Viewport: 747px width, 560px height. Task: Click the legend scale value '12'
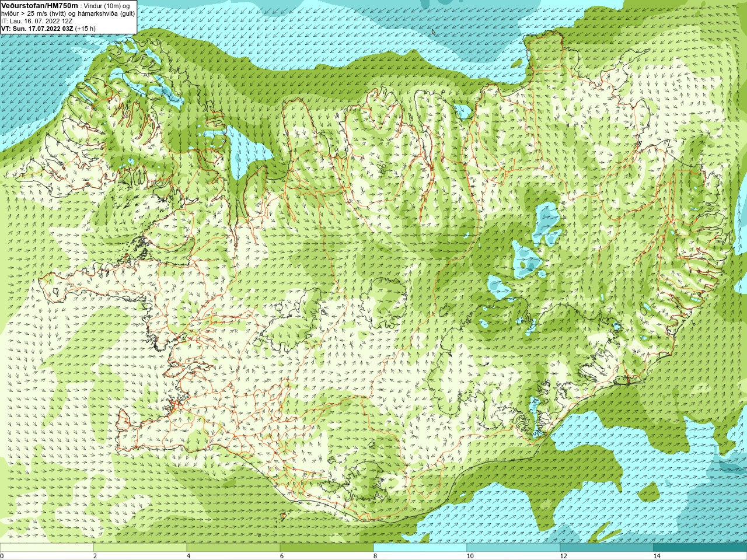pyautogui.click(x=563, y=556)
